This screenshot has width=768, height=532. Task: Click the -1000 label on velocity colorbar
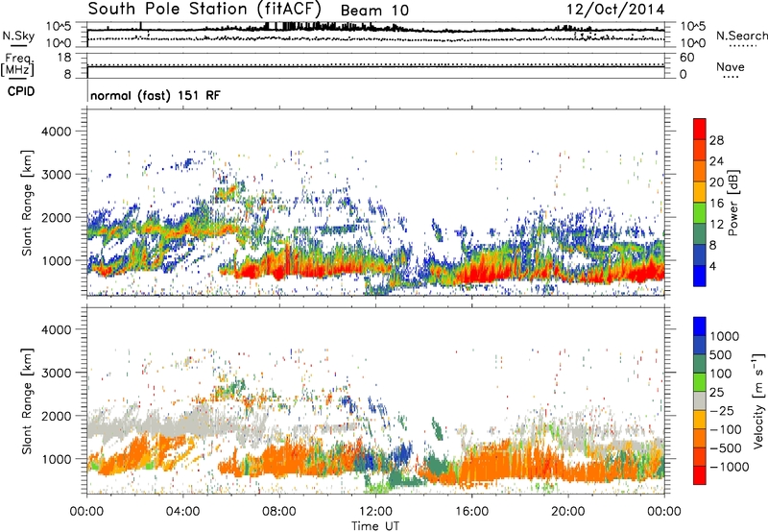pyautogui.click(x=730, y=467)
